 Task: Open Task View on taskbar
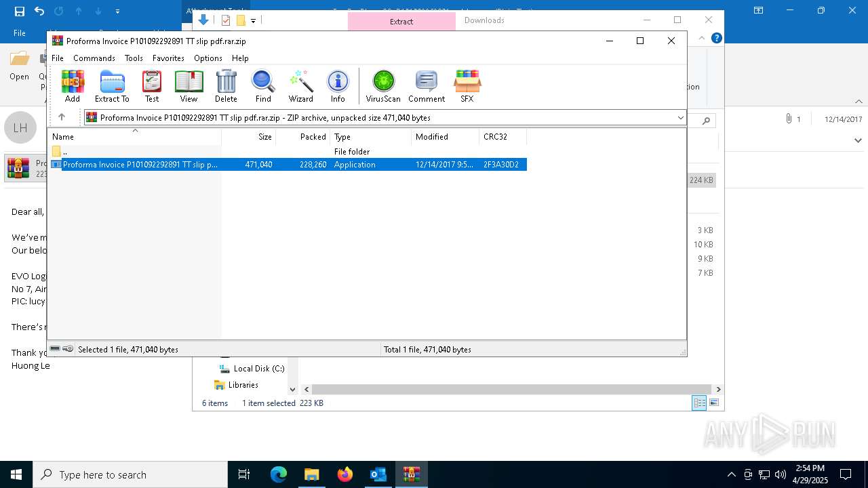[244, 474]
